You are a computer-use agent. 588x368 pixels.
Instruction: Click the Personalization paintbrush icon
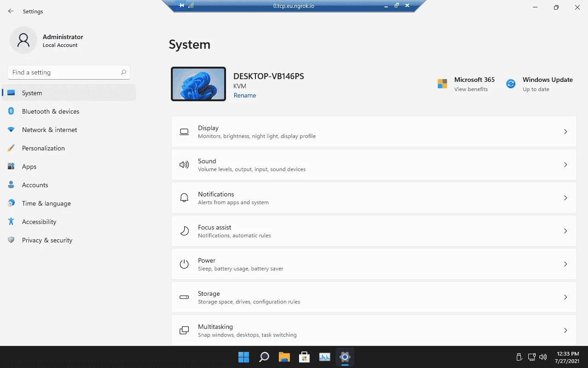point(11,148)
